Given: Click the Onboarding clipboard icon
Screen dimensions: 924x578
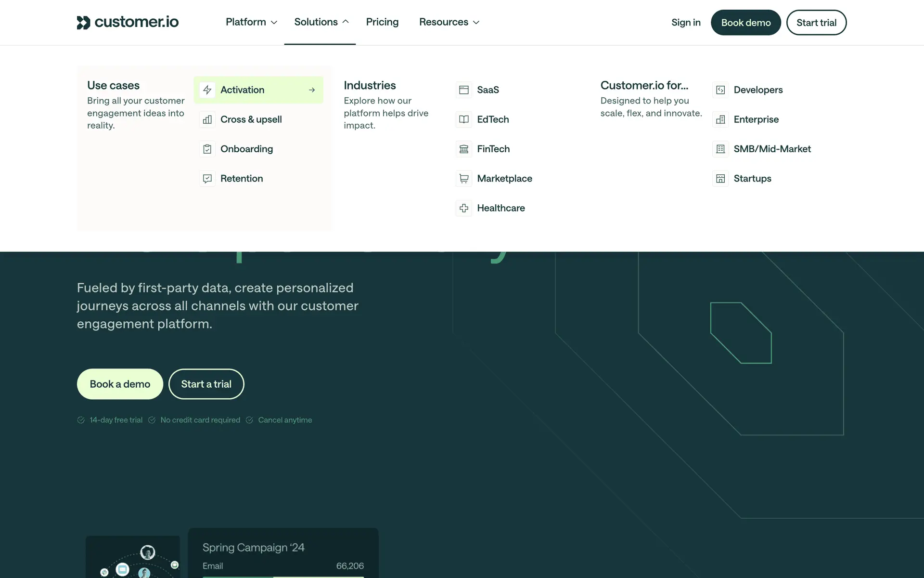Looking at the screenshot, I should [207, 149].
